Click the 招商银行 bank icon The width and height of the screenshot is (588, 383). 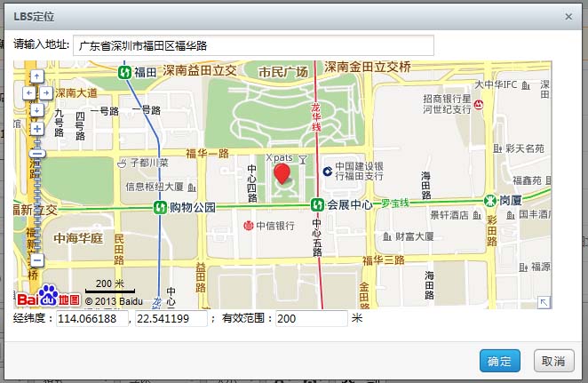point(479,104)
